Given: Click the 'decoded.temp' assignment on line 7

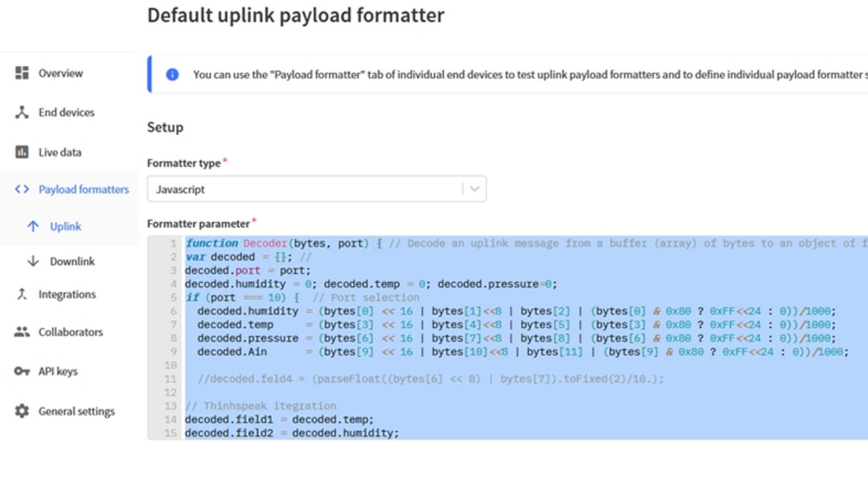Looking at the screenshot, I should pos(516,325).
